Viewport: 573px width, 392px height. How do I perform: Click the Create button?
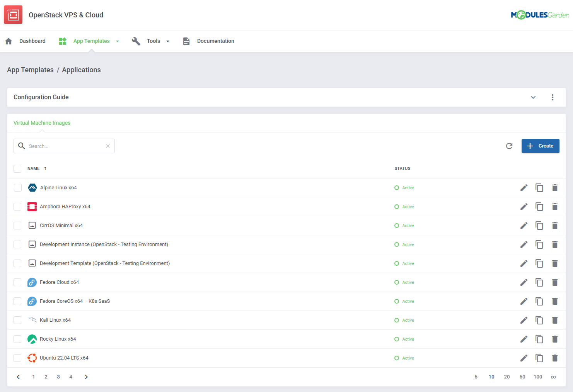[x=540, y=146]
